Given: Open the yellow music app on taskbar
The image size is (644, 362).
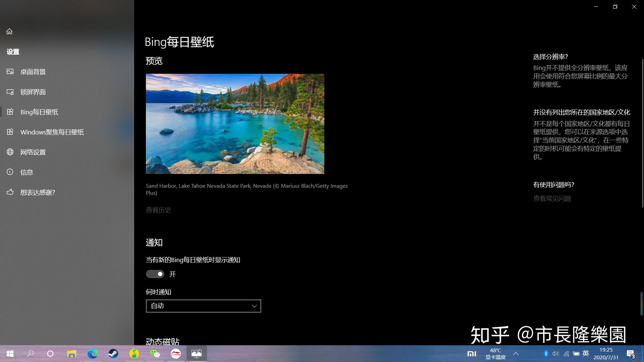Looking at the screenshot, I should click(134, 354).
